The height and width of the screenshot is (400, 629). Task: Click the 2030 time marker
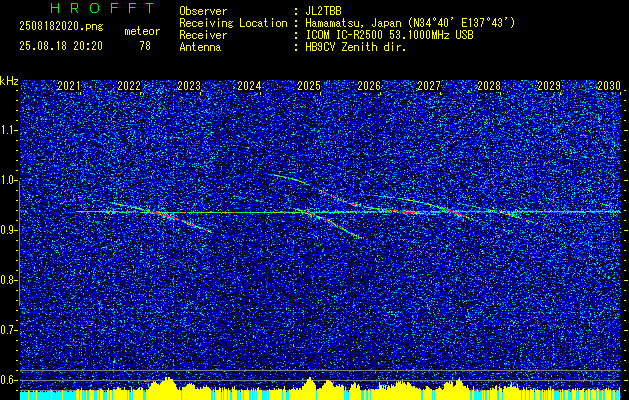pos(609,86)
